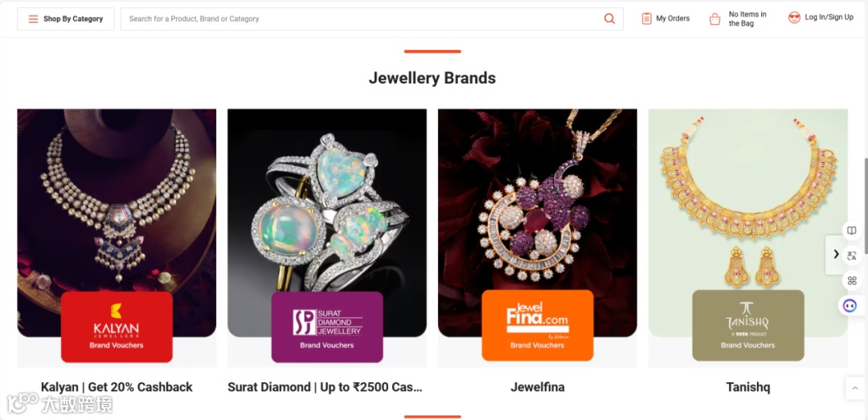Open the Kalyan Jewellers Brand Vouchers card
Screen dimensions: 868x420
(117, 327)
